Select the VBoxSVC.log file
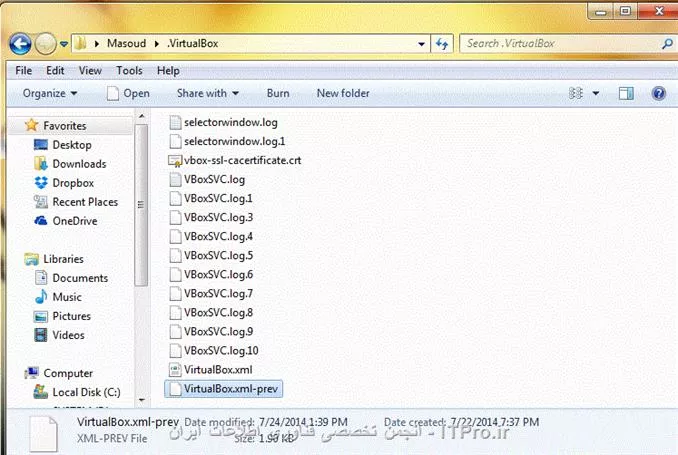 (x=214, y=179)
